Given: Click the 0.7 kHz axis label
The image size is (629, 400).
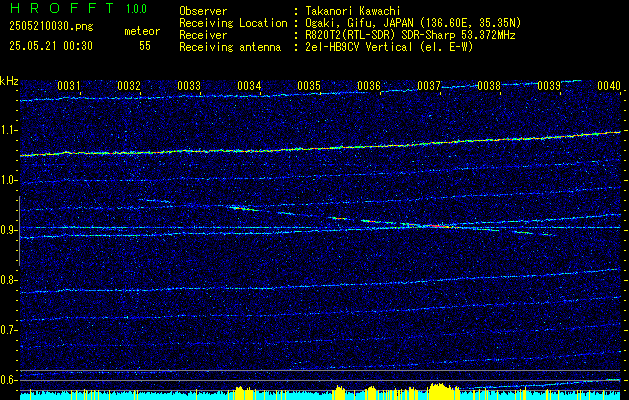Looking at the screenshot, I should tap(8, 330).
